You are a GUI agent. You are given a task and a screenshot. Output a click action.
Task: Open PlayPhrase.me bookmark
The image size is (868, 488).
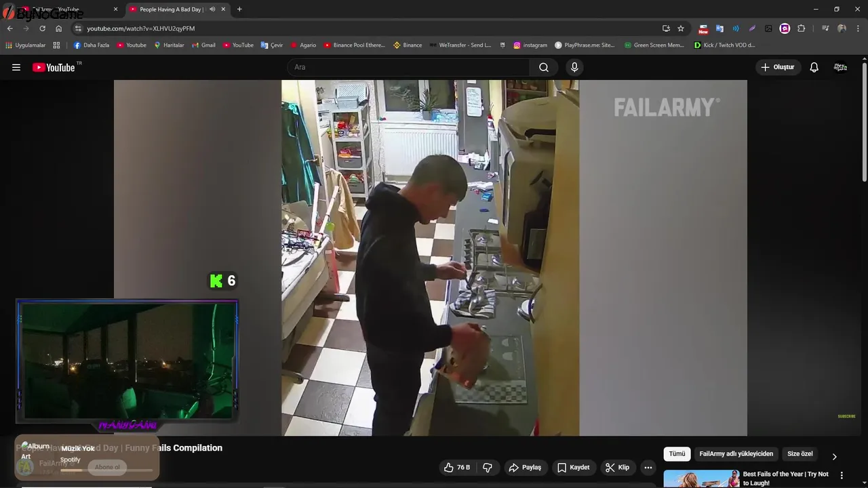point(585,45)
